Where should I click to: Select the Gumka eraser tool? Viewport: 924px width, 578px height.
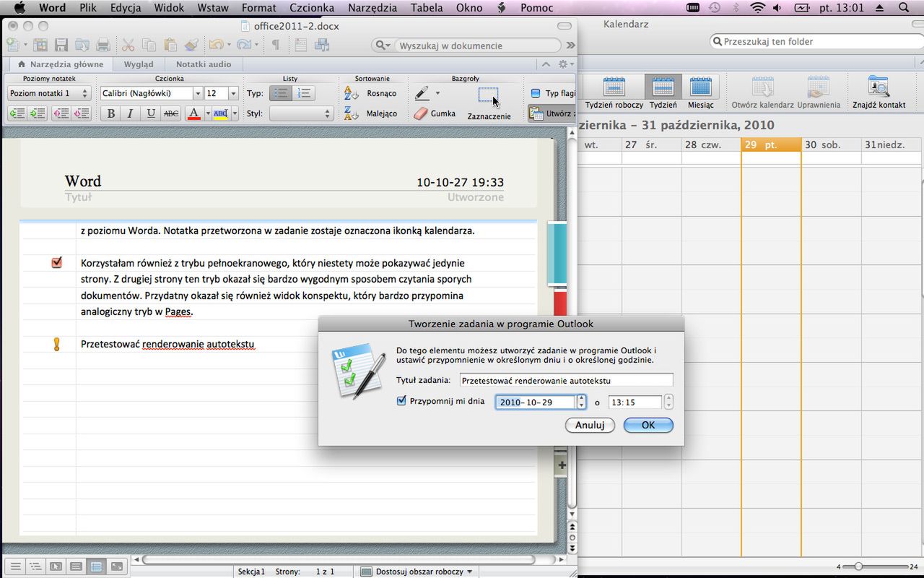click(435, 113)
